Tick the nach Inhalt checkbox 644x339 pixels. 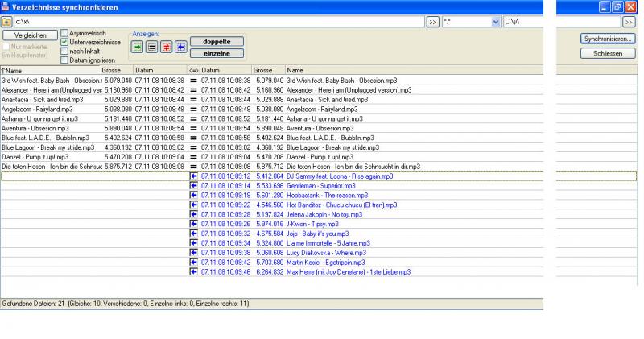(64, 51)
